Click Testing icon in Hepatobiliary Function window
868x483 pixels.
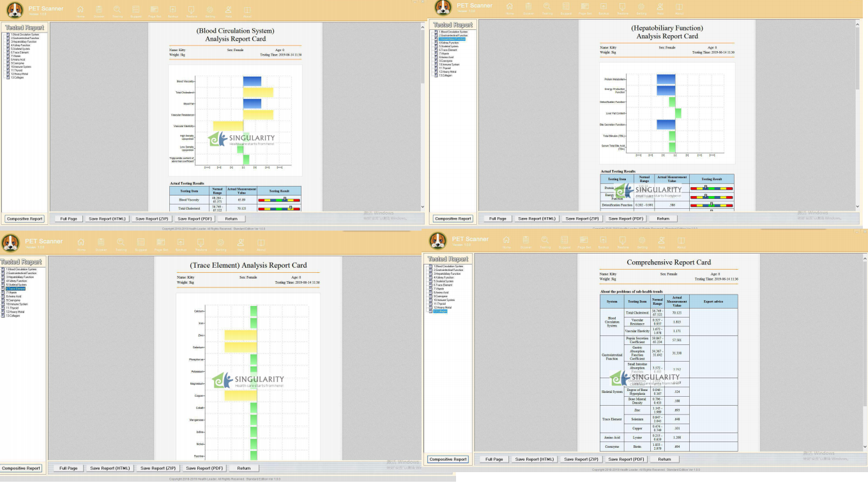547,8
